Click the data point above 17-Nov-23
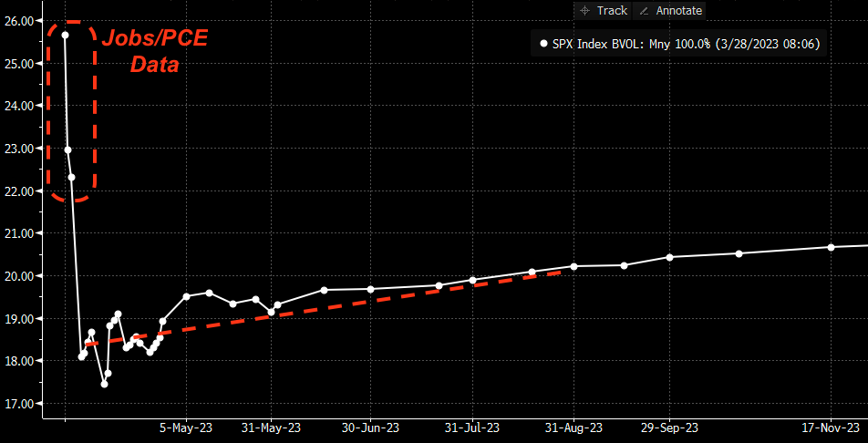 pos(831,247)
